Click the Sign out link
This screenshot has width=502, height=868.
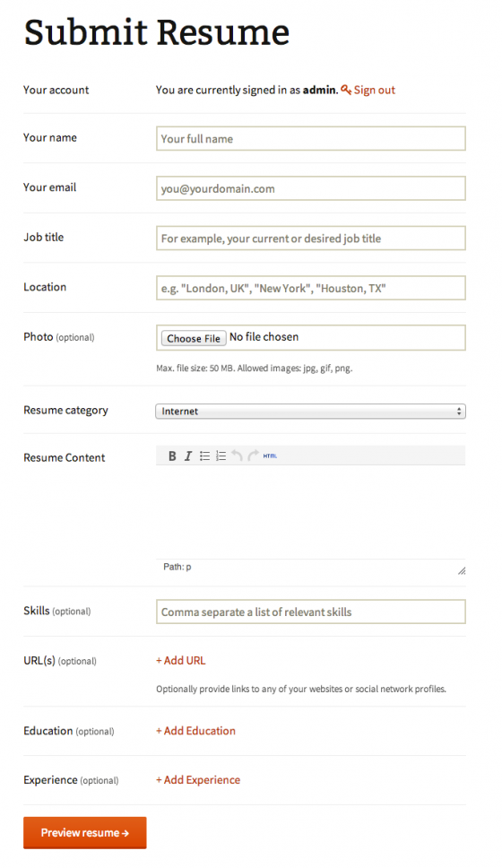click(x=375, y=91)
